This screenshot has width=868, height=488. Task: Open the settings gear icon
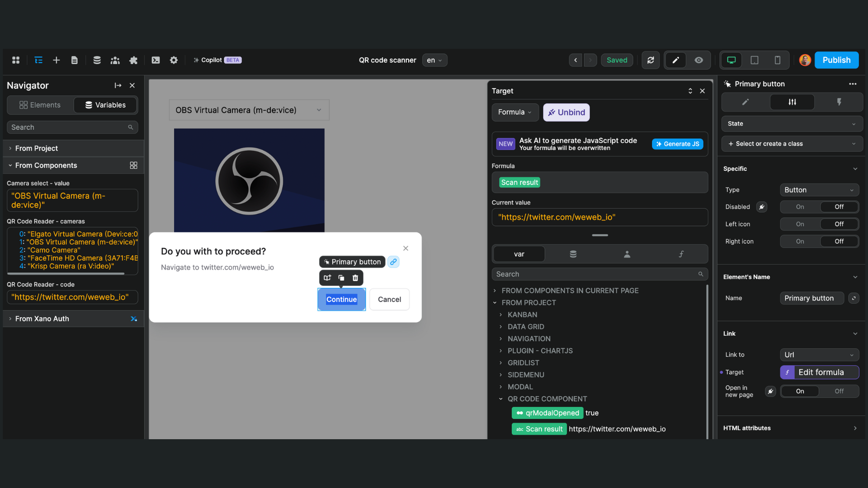pyautogui.click(x=174, y=60)
